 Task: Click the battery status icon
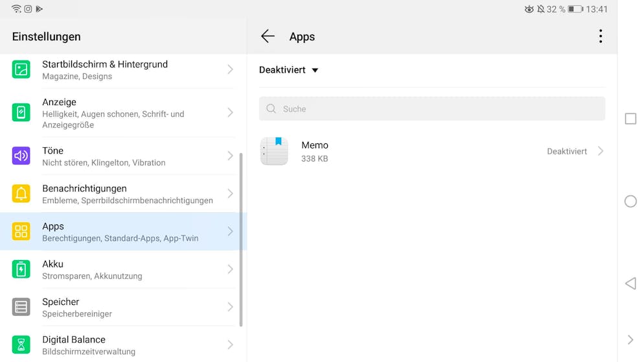point(575,9)
